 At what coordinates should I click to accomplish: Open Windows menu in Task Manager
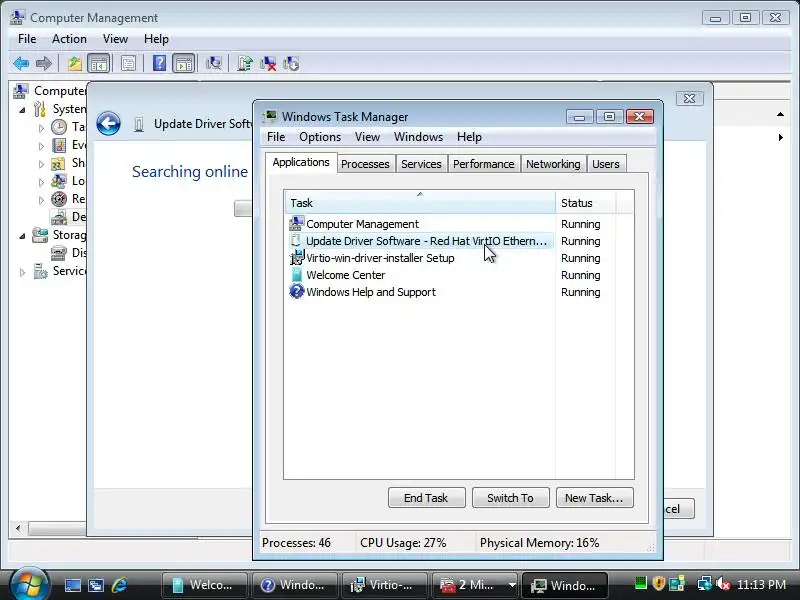point(418,137)
